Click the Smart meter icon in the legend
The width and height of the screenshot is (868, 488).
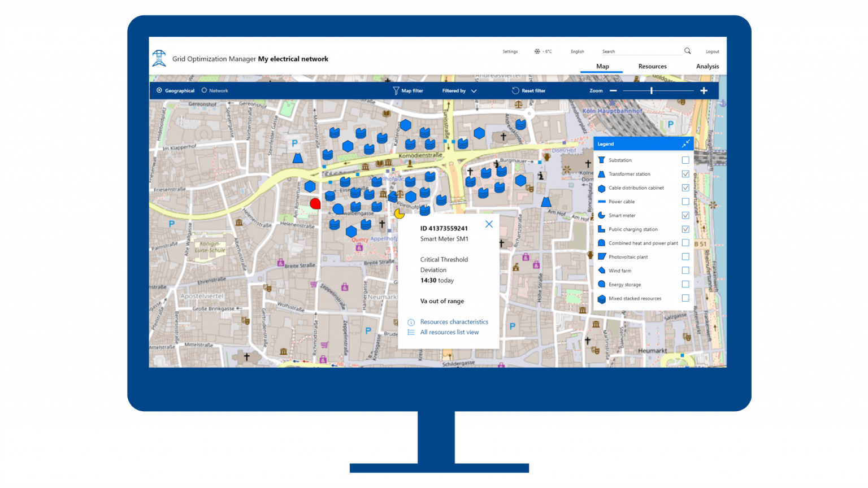pos(601,215)
